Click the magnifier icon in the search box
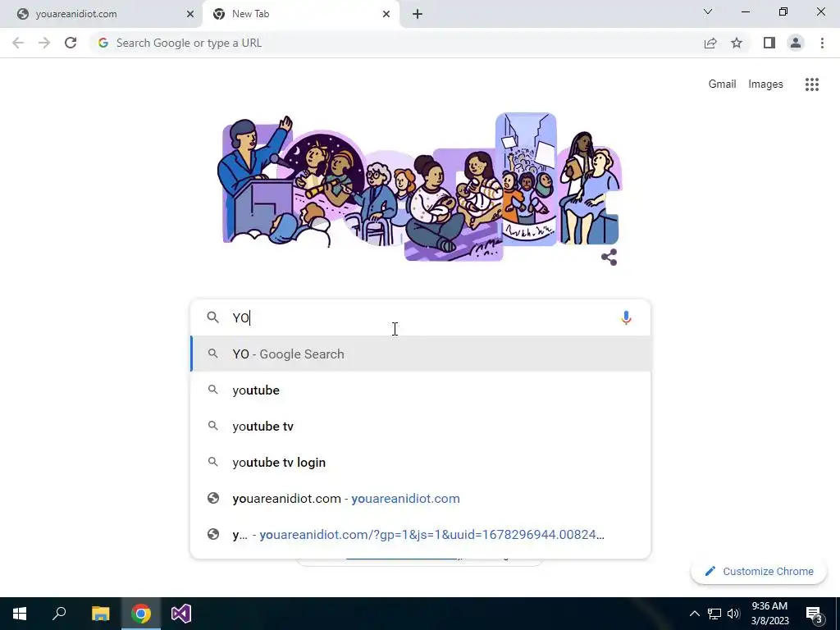This screenshot has height=630, width=840. pyautogui.click(x=212, y=317)
